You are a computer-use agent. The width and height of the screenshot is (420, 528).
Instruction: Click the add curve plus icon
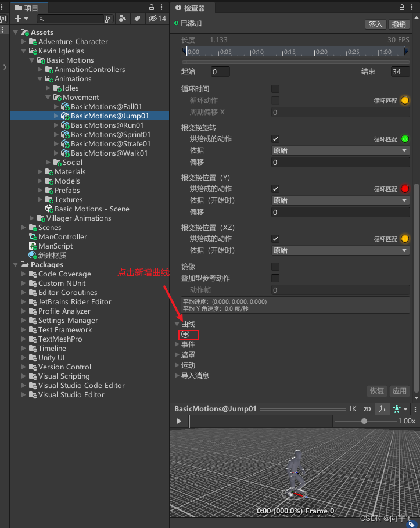tap(185, 335)
